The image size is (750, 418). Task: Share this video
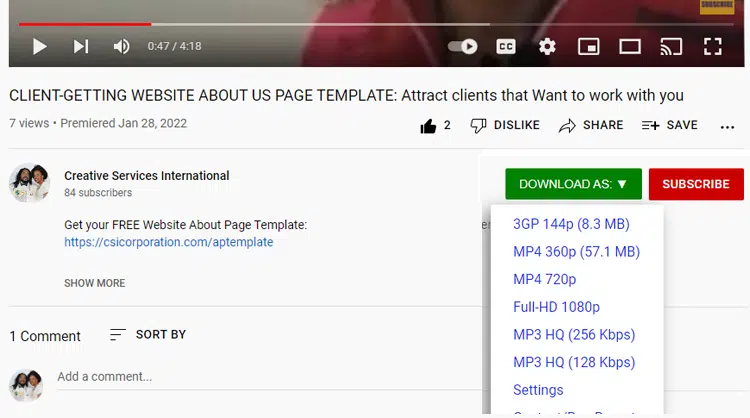tap(591, 125)
